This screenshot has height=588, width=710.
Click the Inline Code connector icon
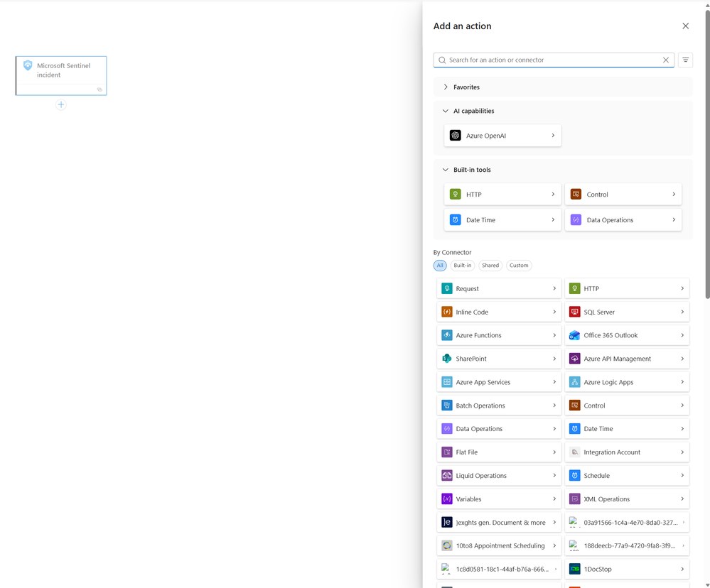[x=447, y=312]
